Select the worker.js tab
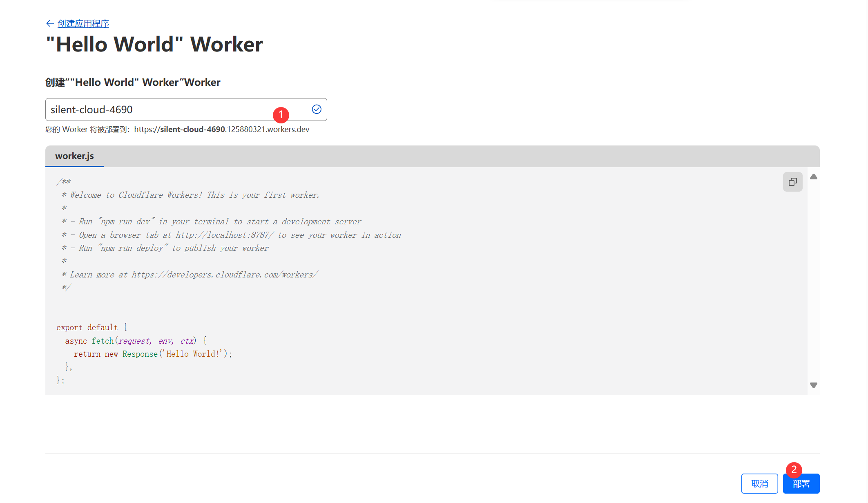This screenshot has width=868, height=503. pyautogui.click(x=74, y=156)
